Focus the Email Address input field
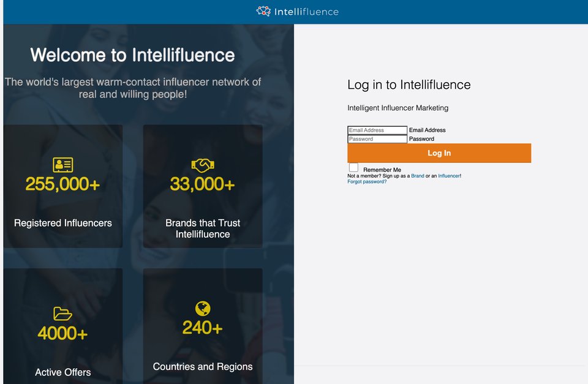The image size is (588, 384). click(x=377, y=130)
